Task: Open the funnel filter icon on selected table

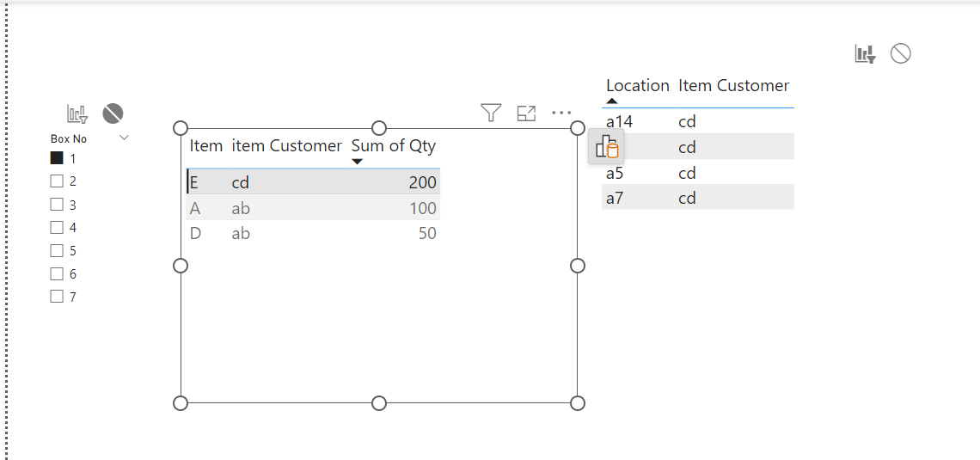Action: pyautogui.click(x=491, y=113)
